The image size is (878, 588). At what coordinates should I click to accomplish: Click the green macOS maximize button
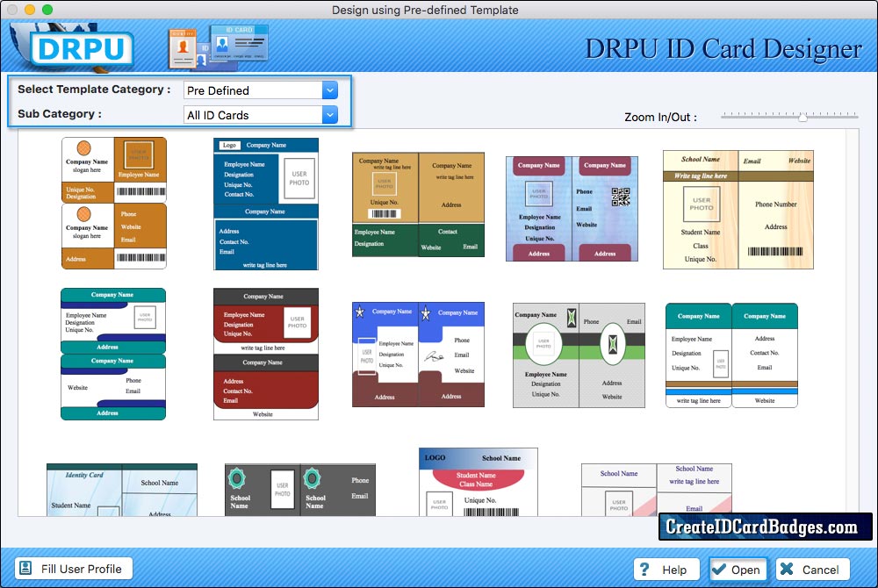[x=47, y=10]
